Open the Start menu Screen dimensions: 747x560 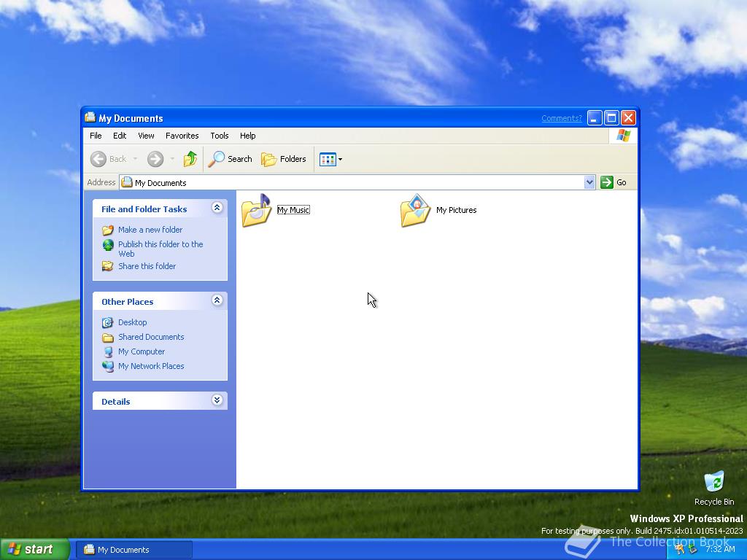pyautogui.click(x=35, y=550)
